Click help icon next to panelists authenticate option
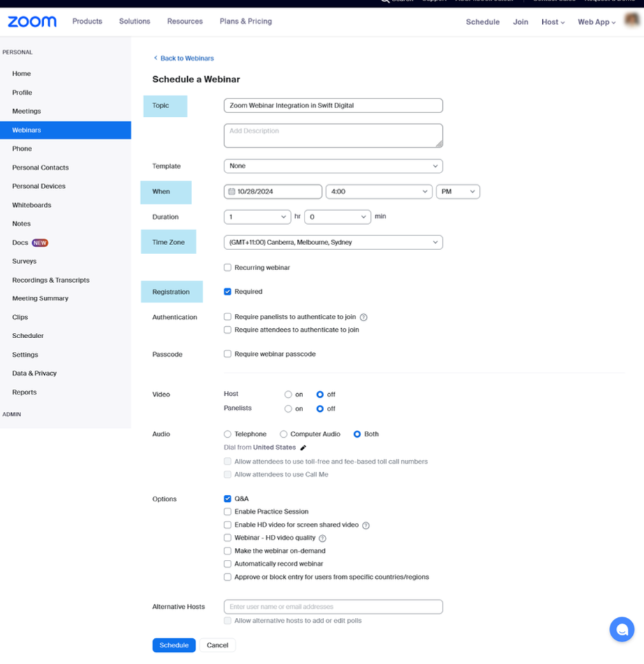Image resolution: width=644 pixels, height=664 pixels. pos(363,317)
